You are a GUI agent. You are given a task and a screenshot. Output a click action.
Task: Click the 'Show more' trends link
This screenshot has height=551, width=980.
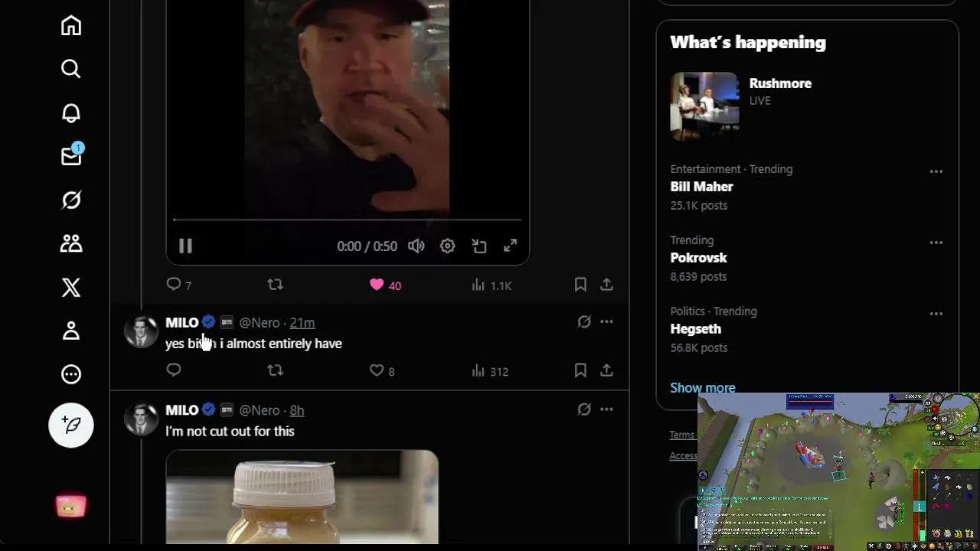(703, 387)
